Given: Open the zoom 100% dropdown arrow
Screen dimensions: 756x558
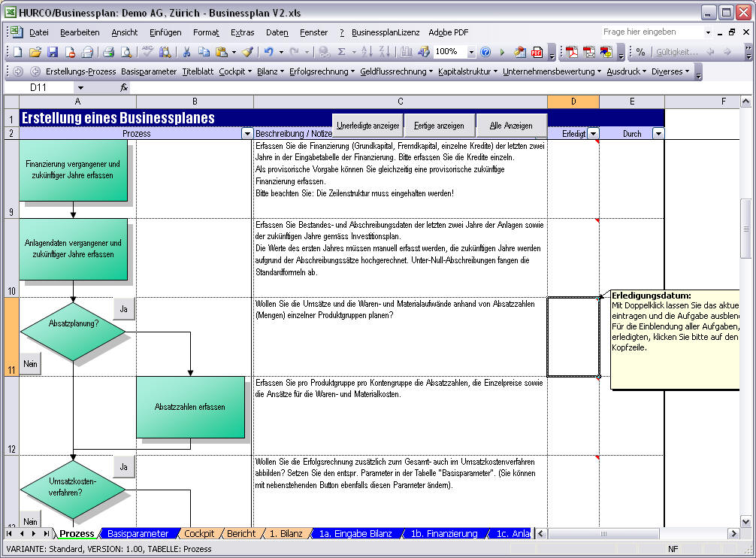Looking at the screenshot, I should point(471,52).
